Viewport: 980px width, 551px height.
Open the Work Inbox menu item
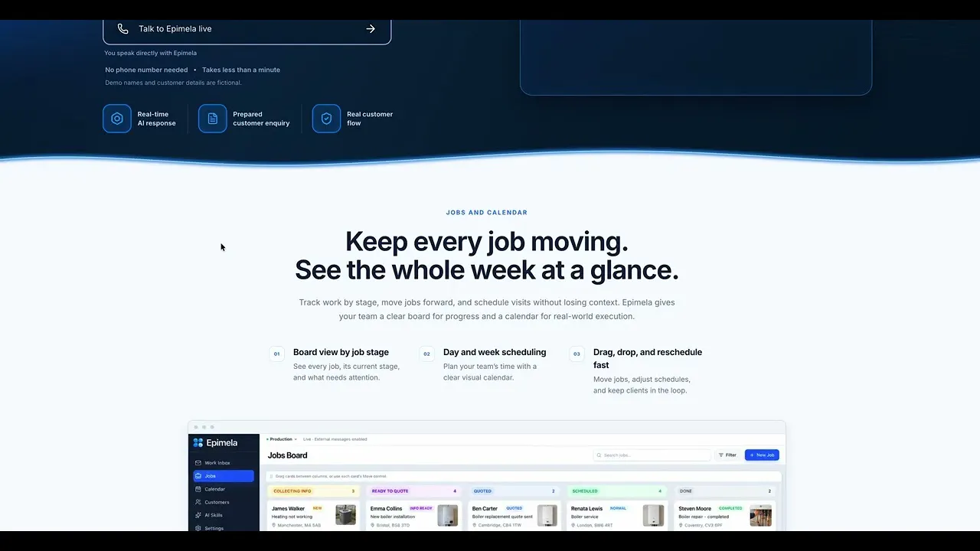223,463
